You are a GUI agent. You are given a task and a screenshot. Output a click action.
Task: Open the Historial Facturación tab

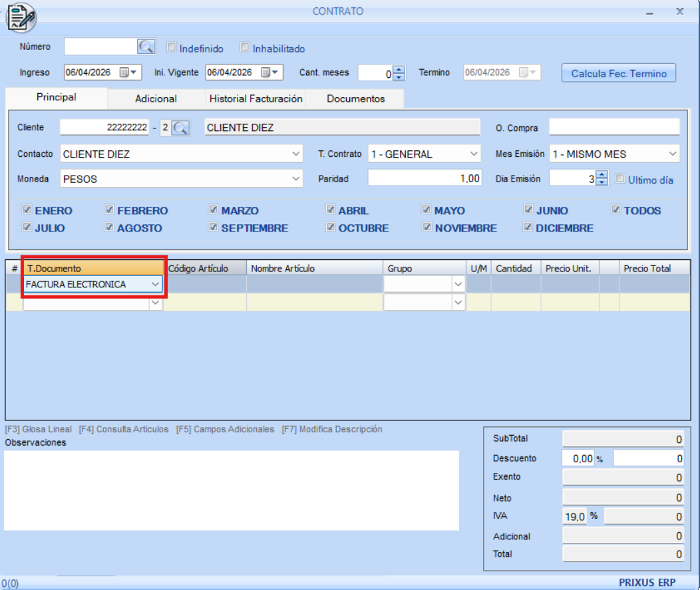coord(256,98)
